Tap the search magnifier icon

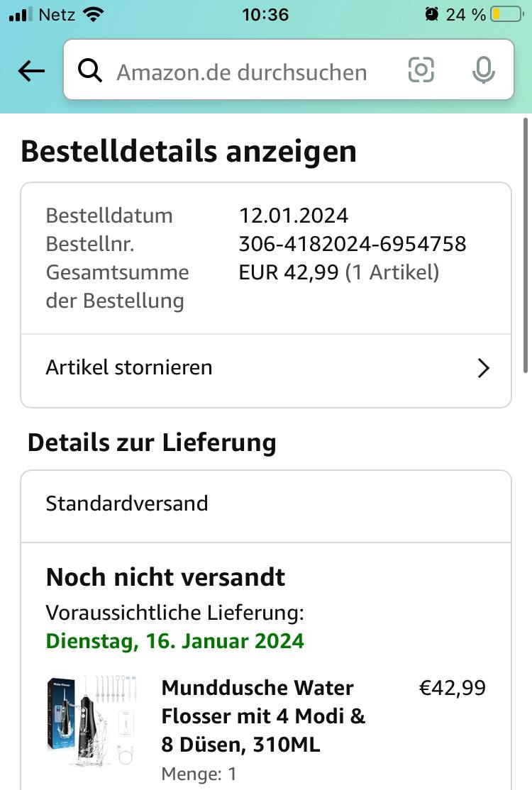(89, 70)
